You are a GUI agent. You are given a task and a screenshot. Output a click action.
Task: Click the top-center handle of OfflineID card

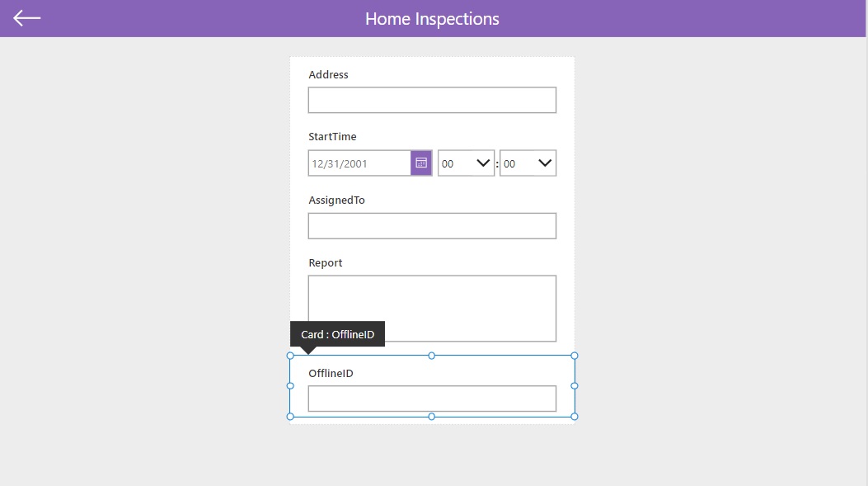pyautogui.click(x=432, y=356)
